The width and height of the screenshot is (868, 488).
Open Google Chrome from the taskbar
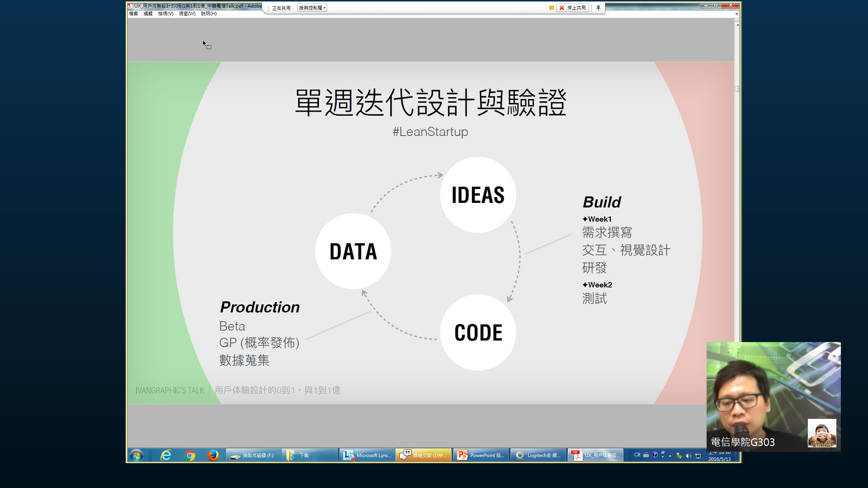[190, 455]
